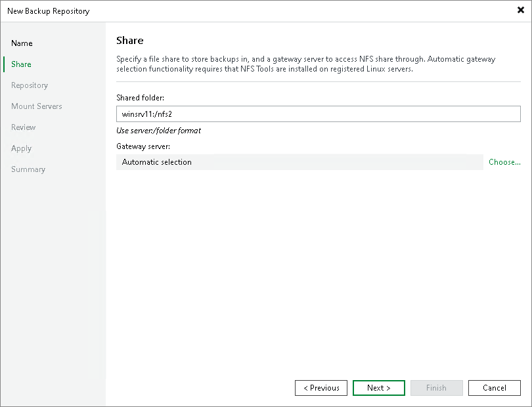This screenshot has width=532, height=407.
Task: Click the 'Shared folder:' label
Action: pos(140,98)
